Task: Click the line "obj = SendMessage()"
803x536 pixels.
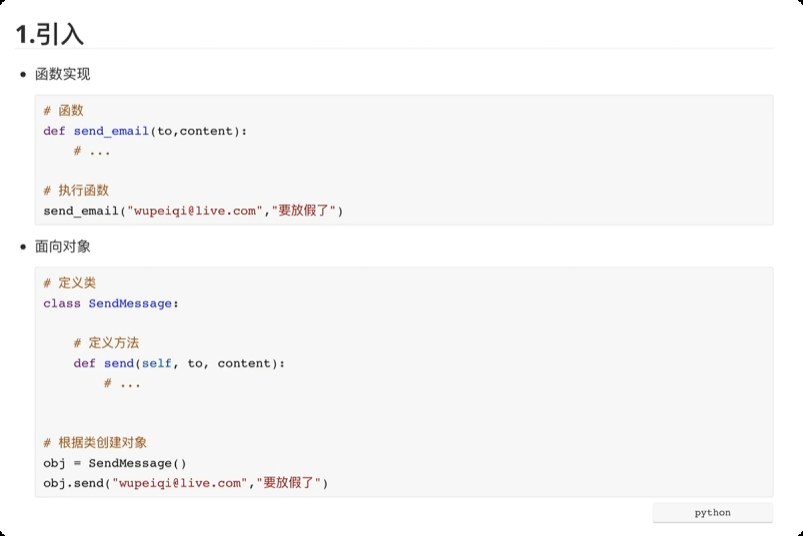Action: (x=114, y=463)
